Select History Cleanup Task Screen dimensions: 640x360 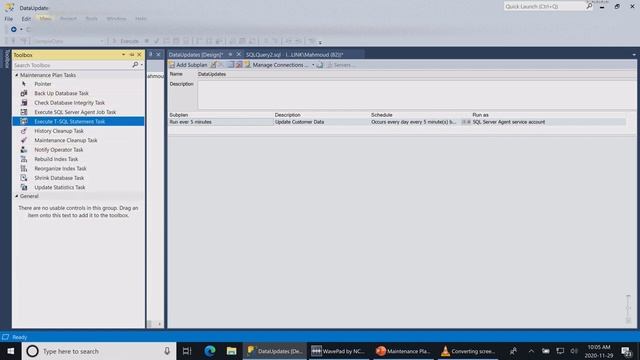point(59,131)
